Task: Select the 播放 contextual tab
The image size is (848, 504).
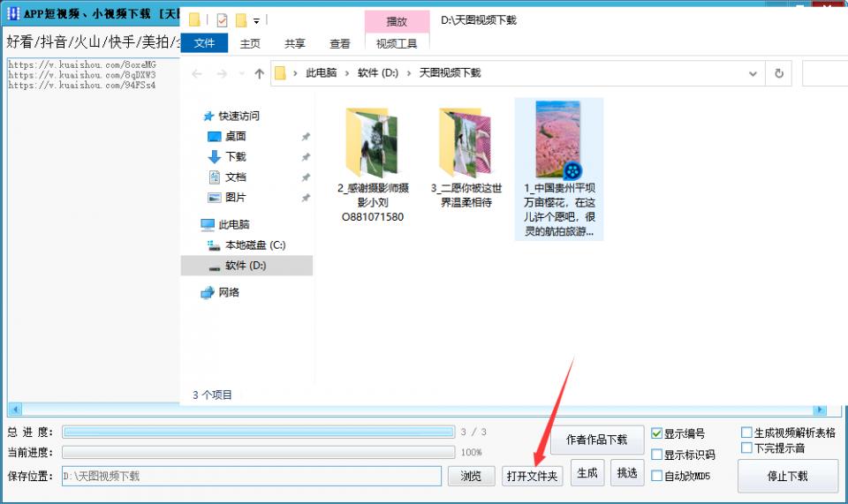Action: 397,21
